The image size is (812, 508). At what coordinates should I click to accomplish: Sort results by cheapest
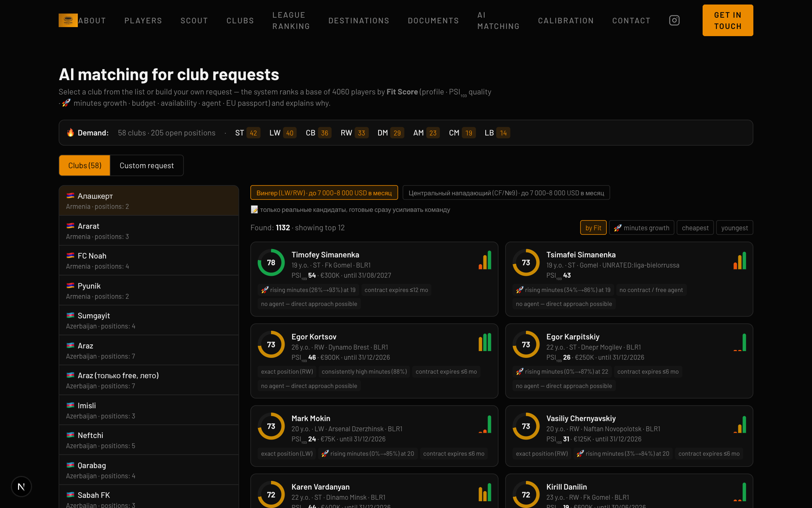pos(695,228)
